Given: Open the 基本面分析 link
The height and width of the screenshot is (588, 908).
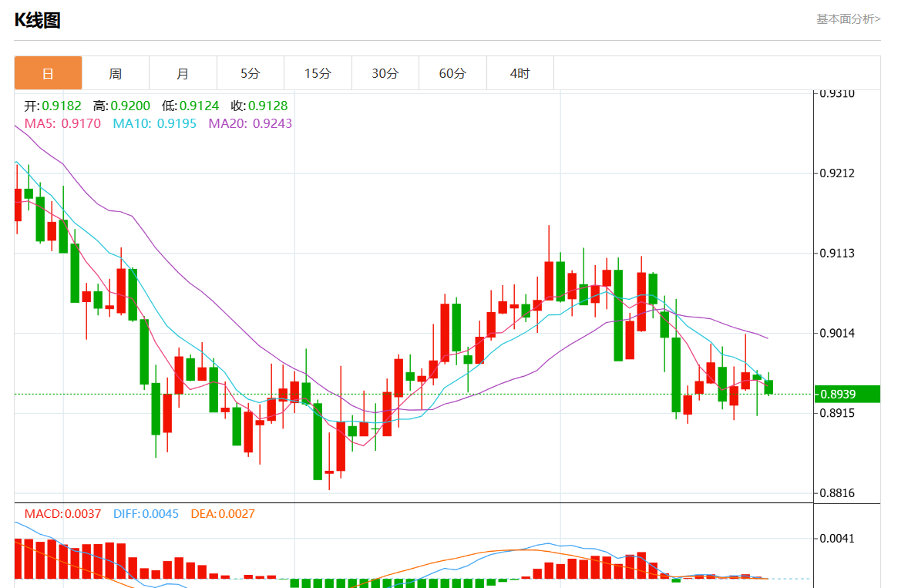Looking at the screenshot, I should pyautogui.click(x=849, y=19).
